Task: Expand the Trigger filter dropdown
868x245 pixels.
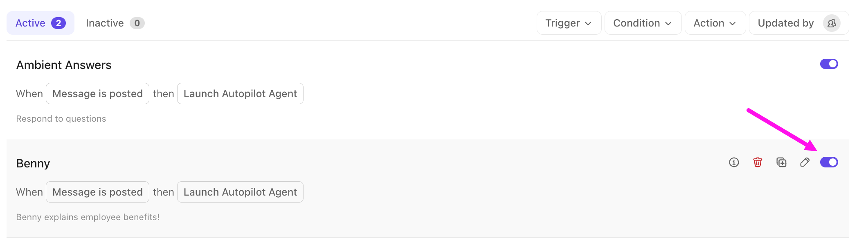Action: [569, 23]
